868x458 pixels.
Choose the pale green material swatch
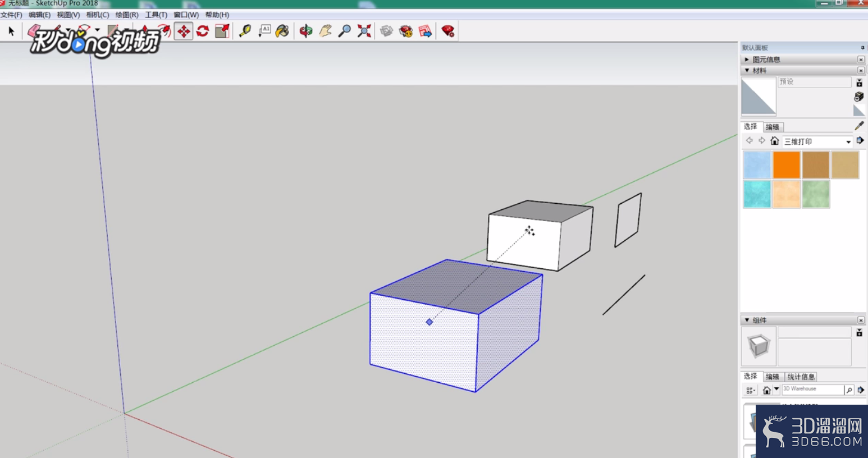[815, 194]
